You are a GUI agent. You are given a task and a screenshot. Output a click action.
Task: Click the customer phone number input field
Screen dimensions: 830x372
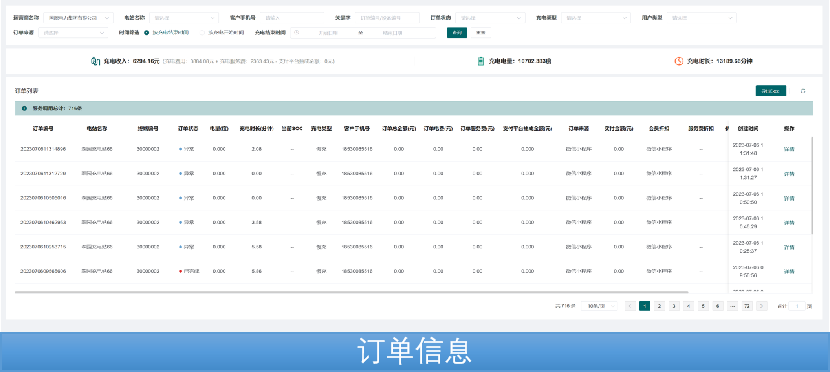pyautogui.click(x=293, y=17)
